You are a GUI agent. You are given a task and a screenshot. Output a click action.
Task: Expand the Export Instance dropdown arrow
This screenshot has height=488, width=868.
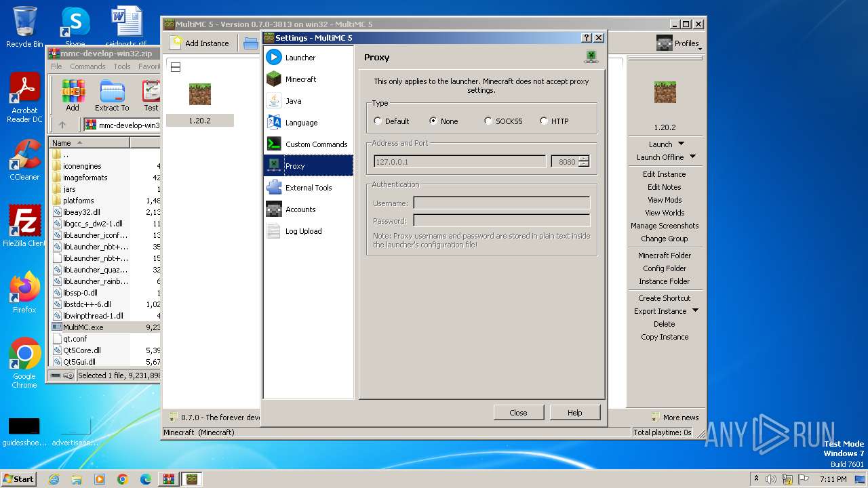(695, 310)
